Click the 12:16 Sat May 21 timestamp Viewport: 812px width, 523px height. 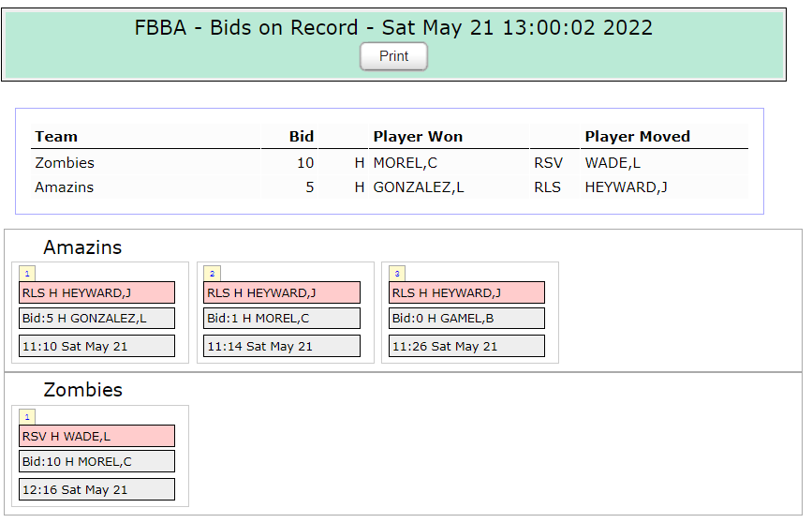click(96, 489)
